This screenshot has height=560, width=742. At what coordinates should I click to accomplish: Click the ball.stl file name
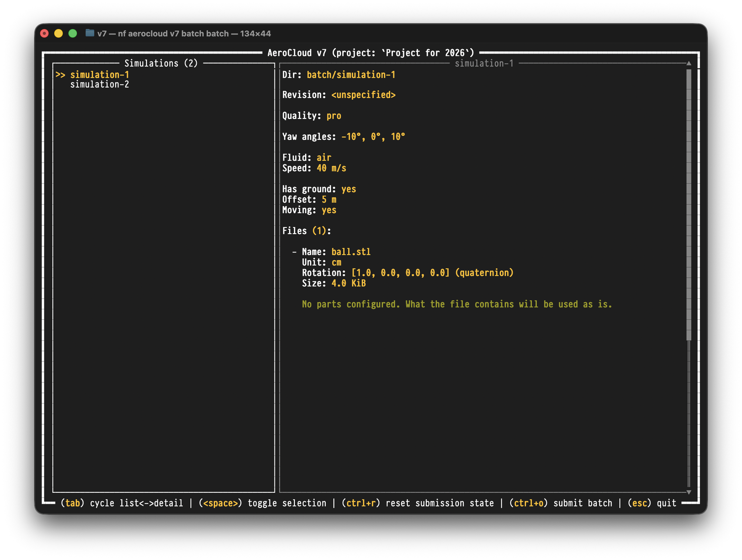coord(351,252)
